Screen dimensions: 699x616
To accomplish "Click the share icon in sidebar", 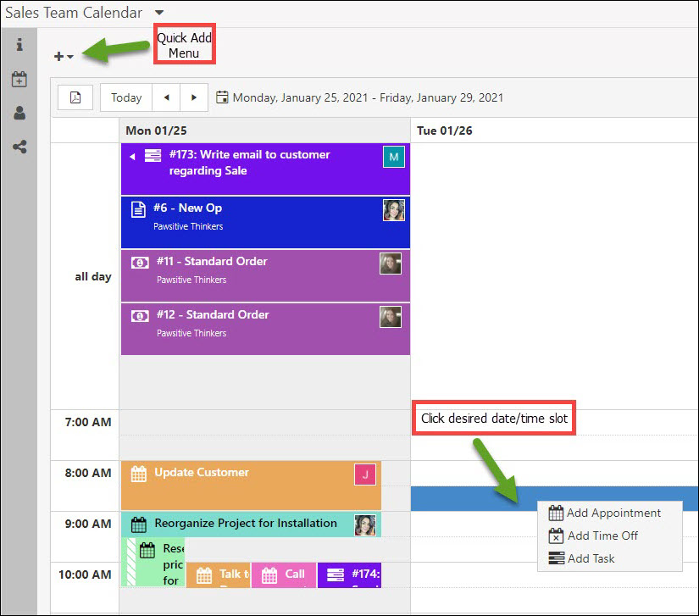I will coord(19,147).
